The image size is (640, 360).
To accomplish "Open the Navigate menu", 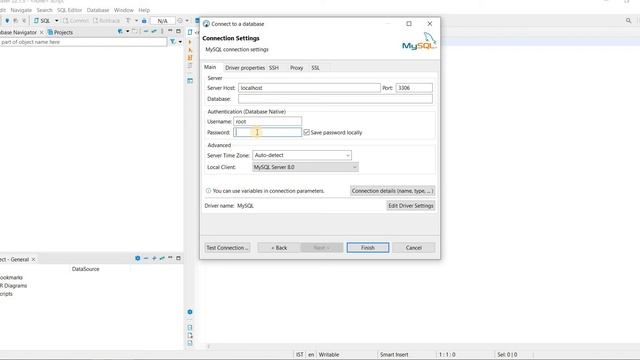I will [x=21, y=10].
